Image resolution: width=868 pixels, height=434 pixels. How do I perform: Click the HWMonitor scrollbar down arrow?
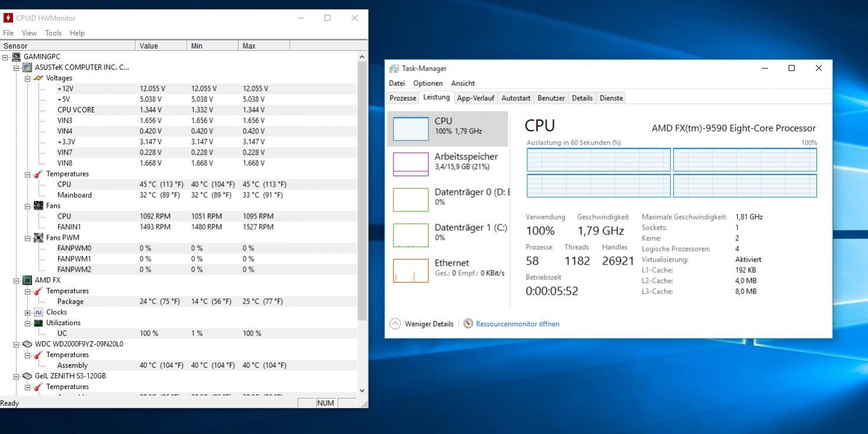tap(363, 391)
